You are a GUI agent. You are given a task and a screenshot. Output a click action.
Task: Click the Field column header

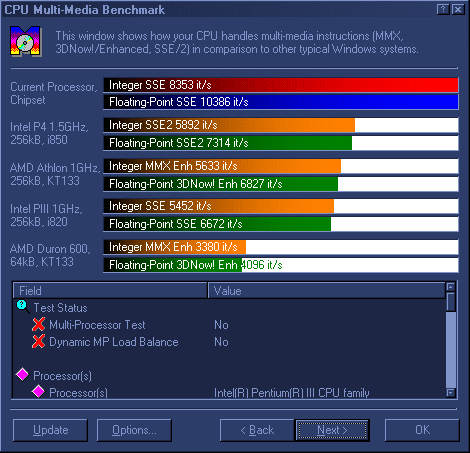click(x=110, y=290)
